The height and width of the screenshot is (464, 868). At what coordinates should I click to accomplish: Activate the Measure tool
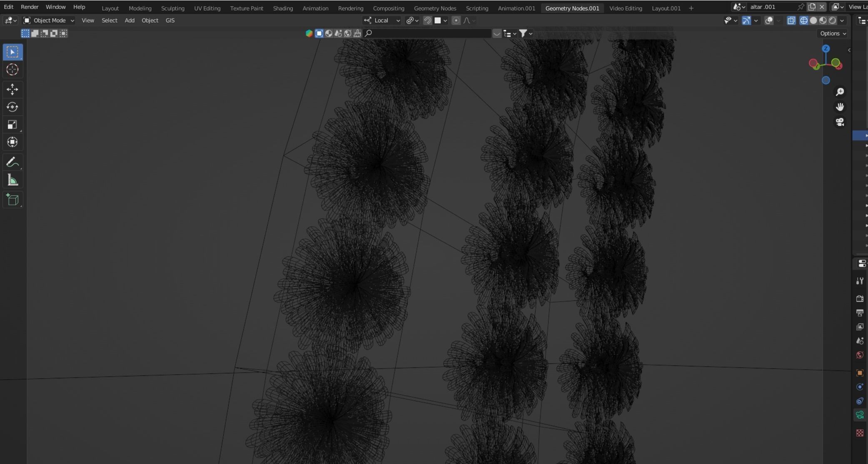(12, 180)
